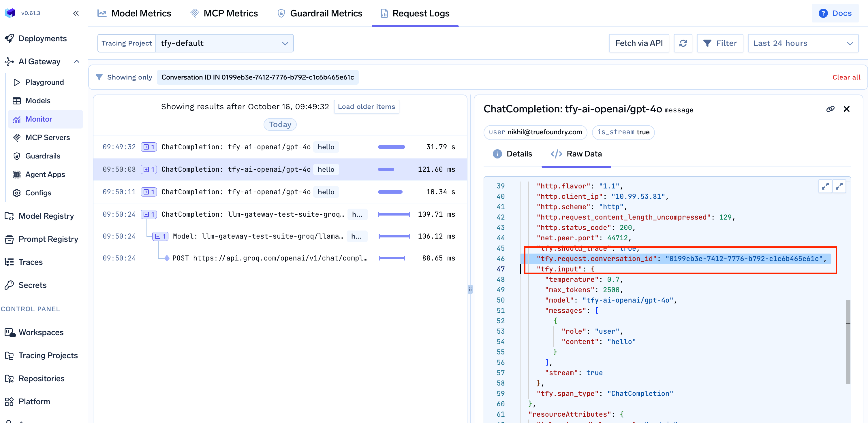Click Clear all filters link

click(x=846, y=77)
